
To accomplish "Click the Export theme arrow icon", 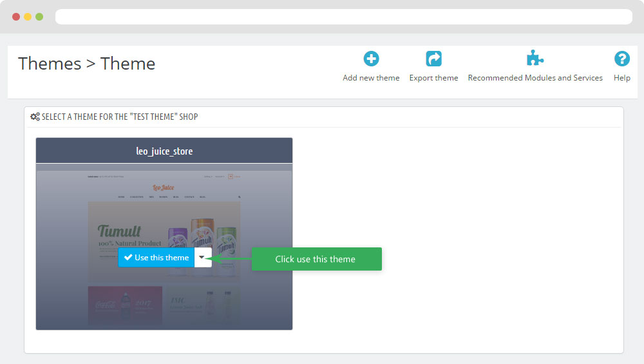I will click(x=433, y=59).
